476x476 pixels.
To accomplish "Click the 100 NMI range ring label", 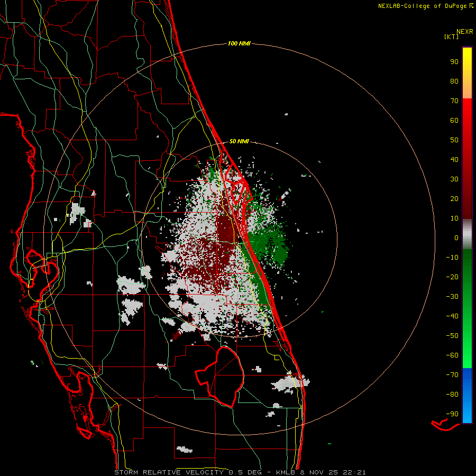I will (x=239, y=43).
